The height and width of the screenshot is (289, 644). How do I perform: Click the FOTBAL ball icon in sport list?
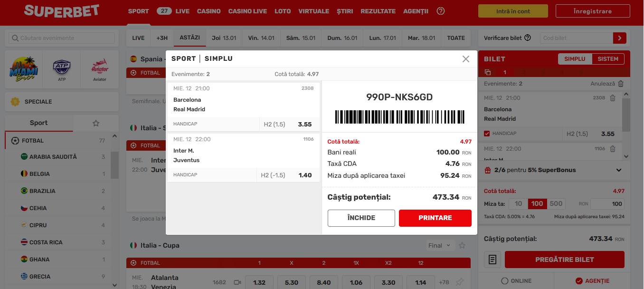click(15, 141)
